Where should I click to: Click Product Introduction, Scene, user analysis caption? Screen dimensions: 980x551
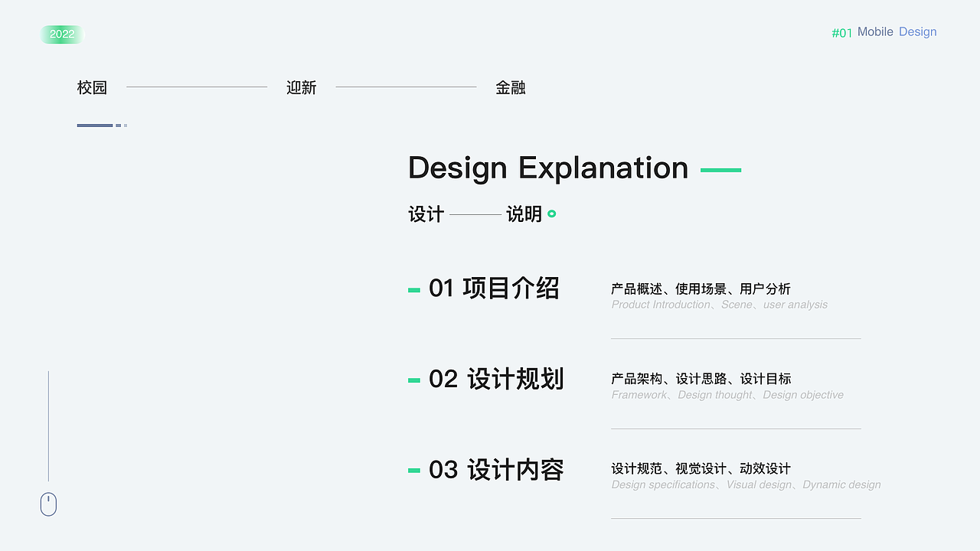point(720,305)
